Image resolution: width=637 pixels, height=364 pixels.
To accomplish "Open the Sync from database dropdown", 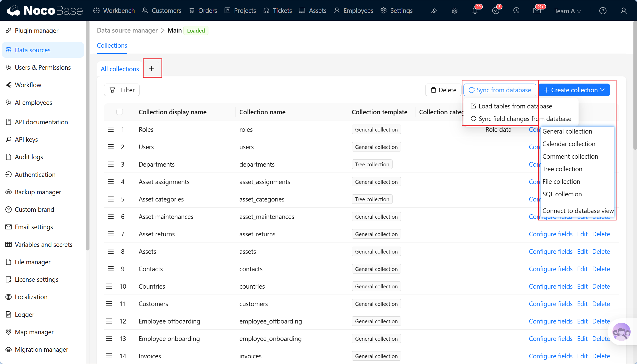I will click(x=500, y=90).
